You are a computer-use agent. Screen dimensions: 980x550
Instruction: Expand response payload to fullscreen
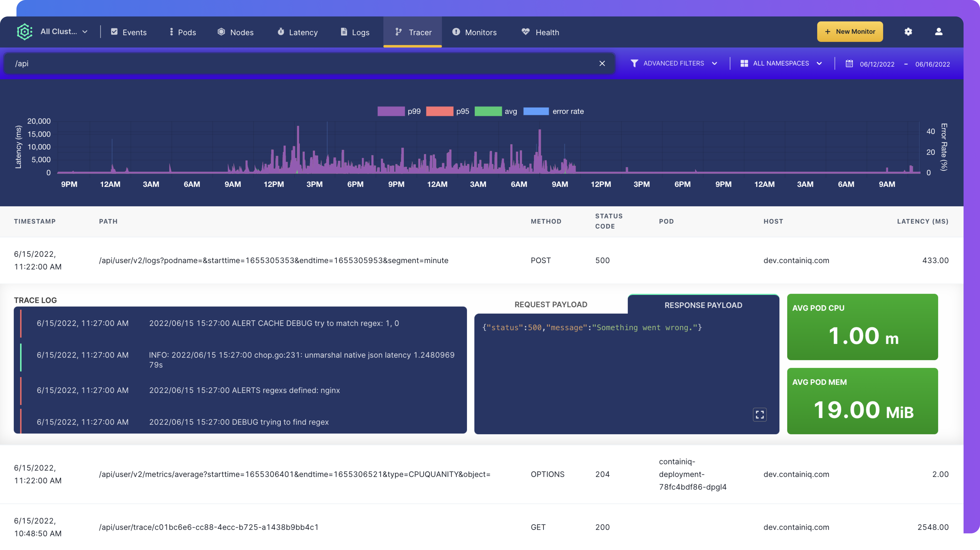coord(760,415)
